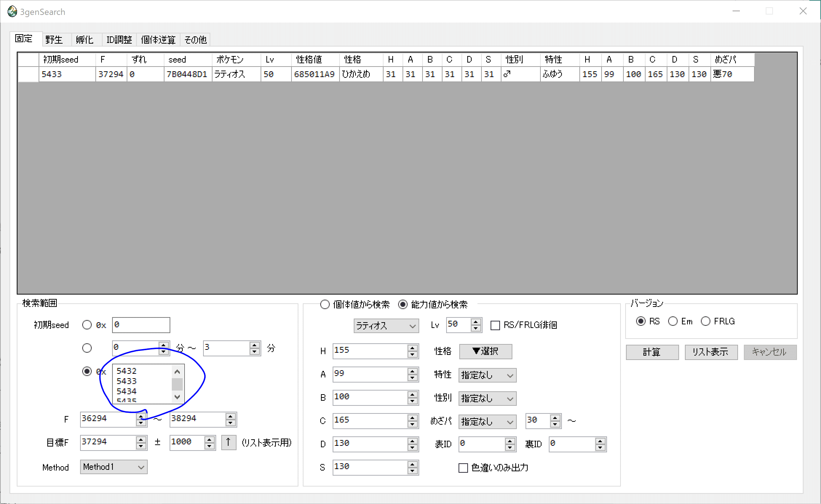Select the ID調整 tab
The height and width of the screenshot is (504, 821).
[119, 39]
